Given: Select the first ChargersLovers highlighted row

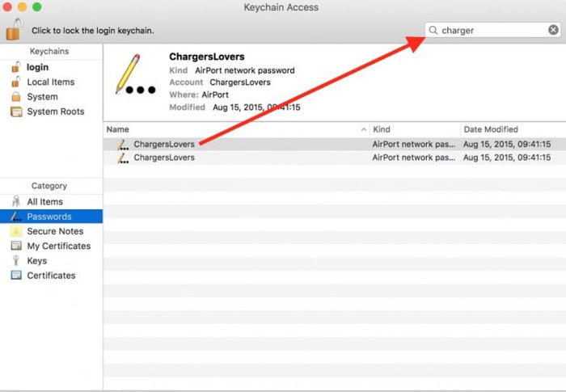Looking at the screenshot, I should [x=334, y=144].
